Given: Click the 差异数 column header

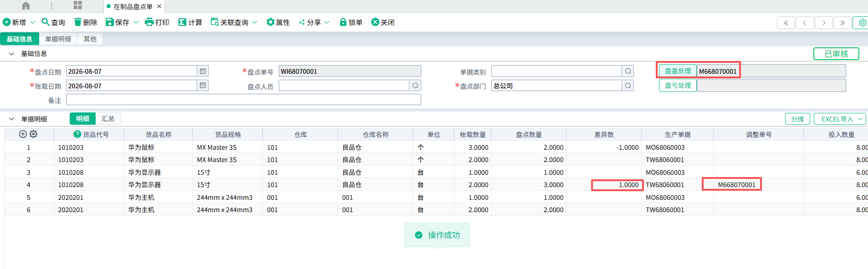Looking at the screenshot, I should click(x=604, y=135).
